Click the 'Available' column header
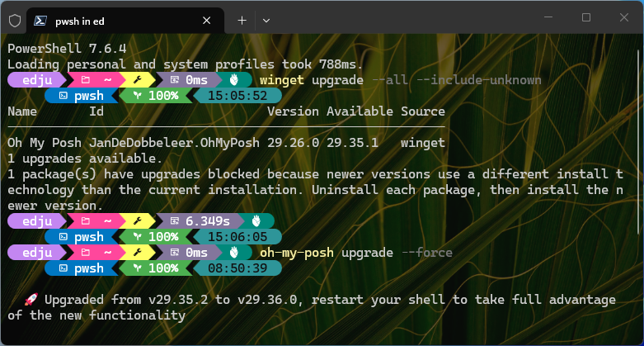The width and height of the screenshot is (644, 346). click(x=360, y=111)
